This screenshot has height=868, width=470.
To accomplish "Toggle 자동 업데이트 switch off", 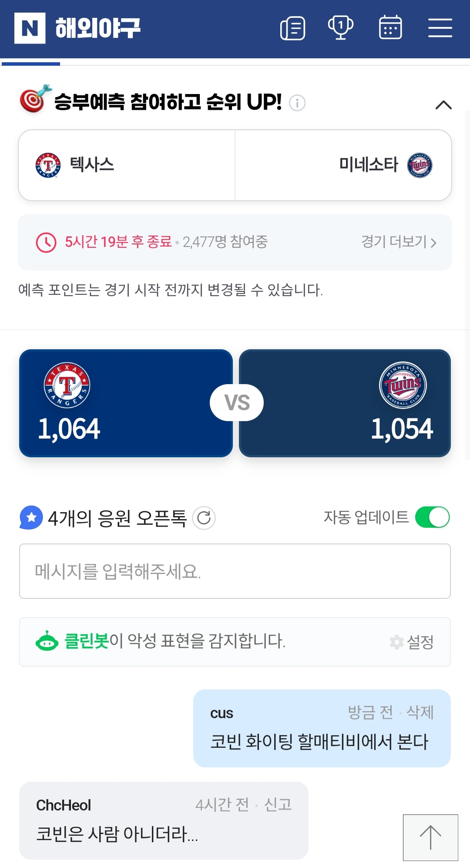I will pyautogui.click(x=432, y=517).
